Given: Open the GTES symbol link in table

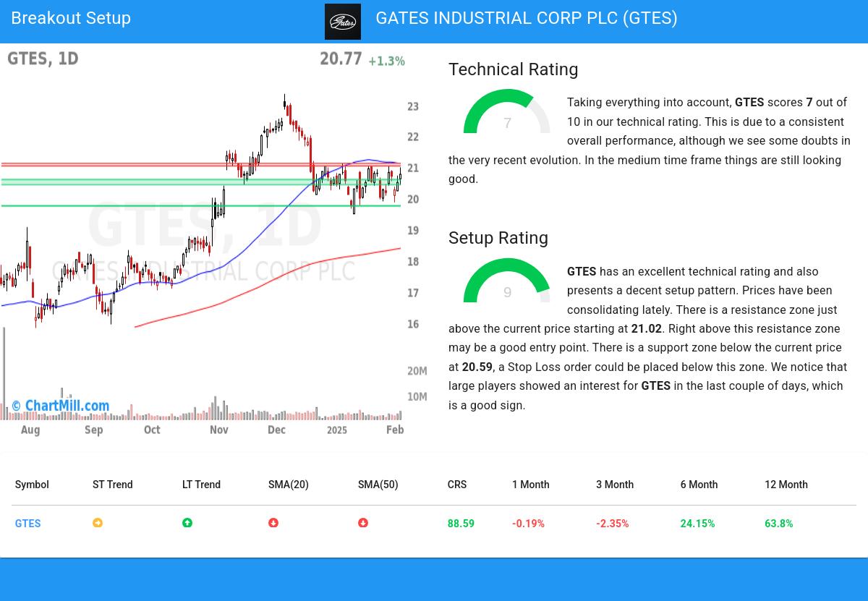Looking at the screenshot, I should pos(27,524).
